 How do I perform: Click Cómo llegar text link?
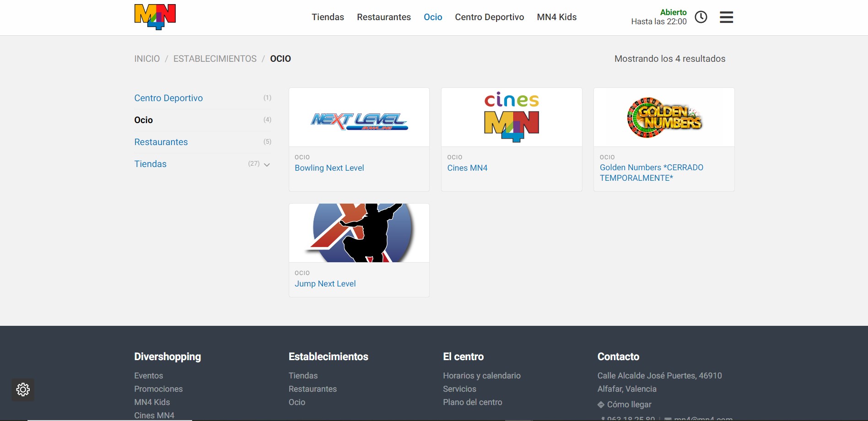(629, 405)
